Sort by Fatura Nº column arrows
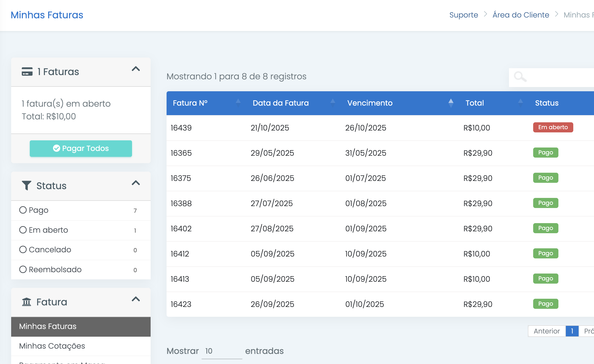The height and width of the screenshot is (364, 594). tap(238, 103)
